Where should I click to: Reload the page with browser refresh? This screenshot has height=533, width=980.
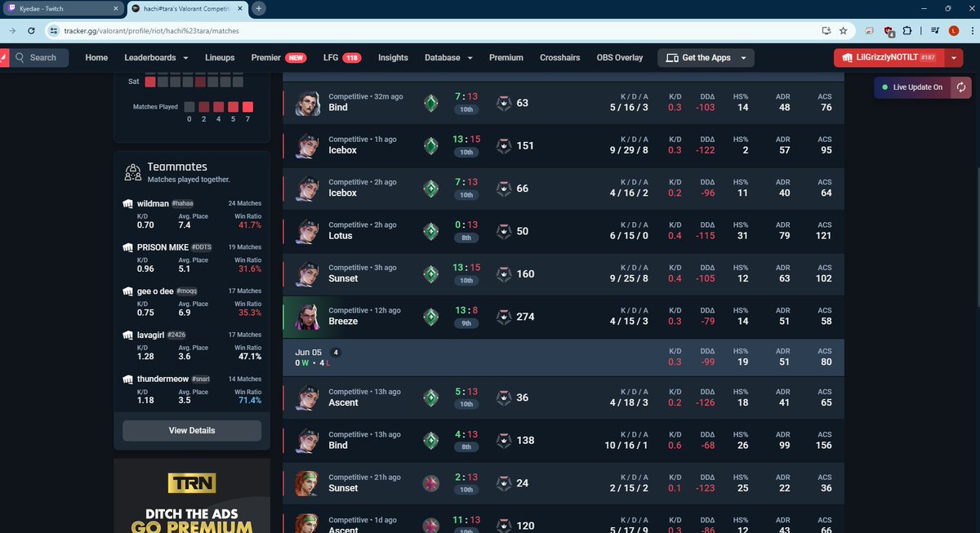point(31,30)
